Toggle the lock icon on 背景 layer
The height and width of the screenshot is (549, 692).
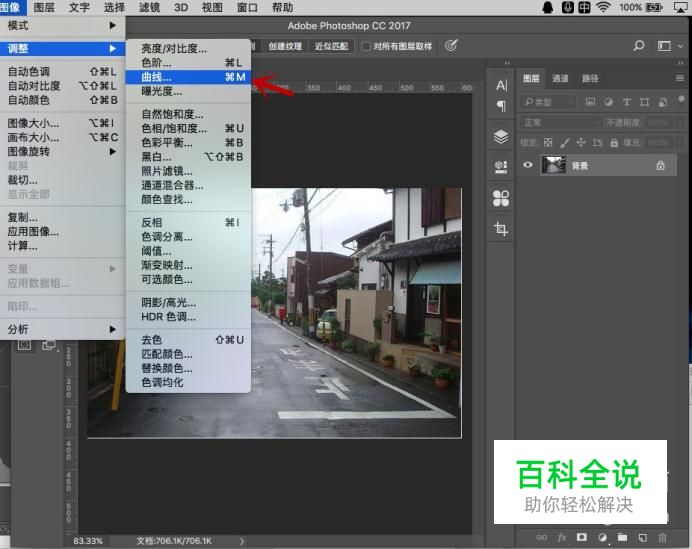(x=660, y=166)
